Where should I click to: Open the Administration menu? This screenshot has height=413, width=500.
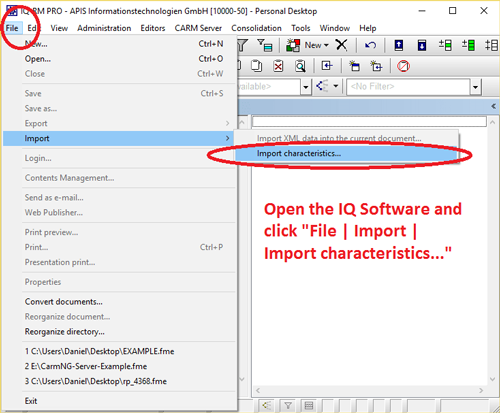coord(104,28)
